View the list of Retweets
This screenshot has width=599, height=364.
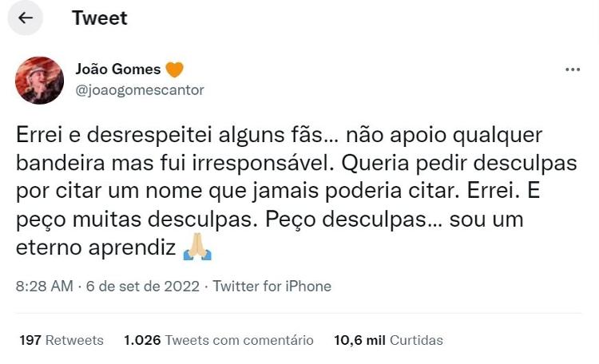tap(74, 340)
